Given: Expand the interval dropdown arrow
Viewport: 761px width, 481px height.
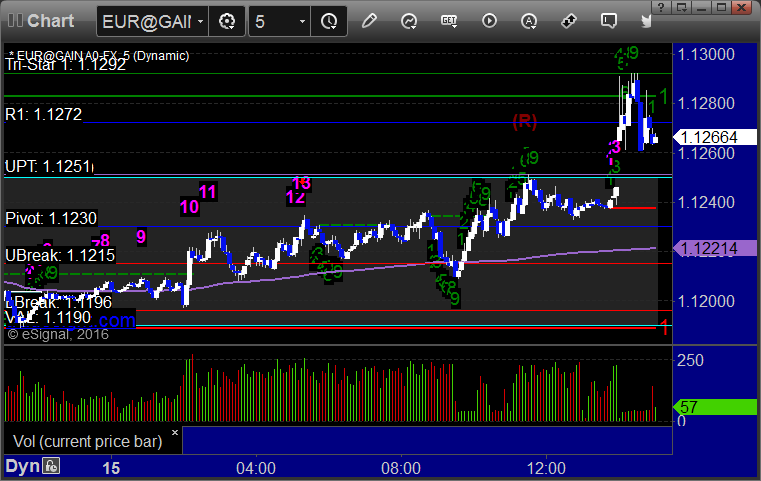Looking at the screenshot, I should [x=302, y=21].
